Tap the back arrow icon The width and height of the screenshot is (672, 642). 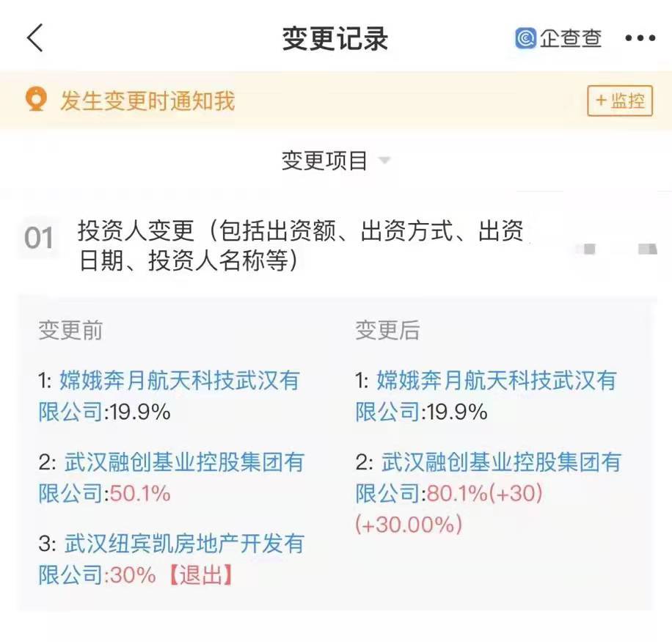[x=34, y=37]
